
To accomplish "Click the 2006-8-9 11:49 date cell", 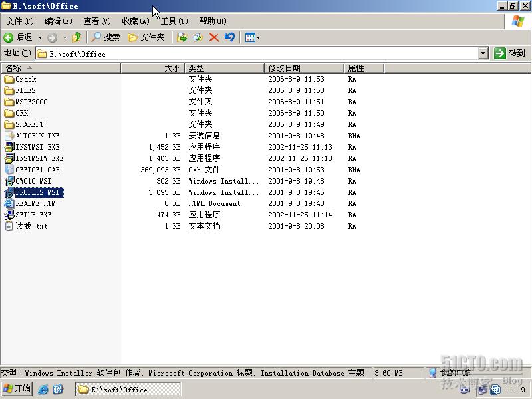I will pyautogui.click(x=296, y=124).
